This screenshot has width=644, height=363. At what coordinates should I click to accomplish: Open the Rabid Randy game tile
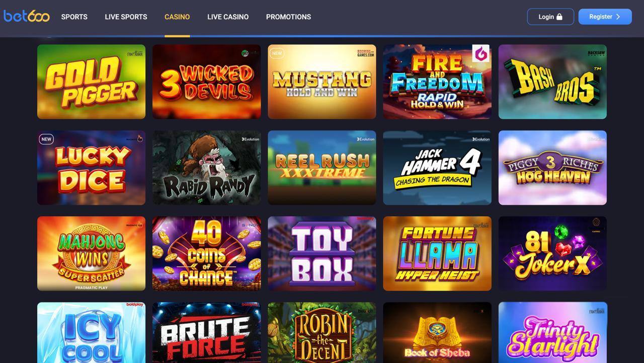[x=207, y=168]
